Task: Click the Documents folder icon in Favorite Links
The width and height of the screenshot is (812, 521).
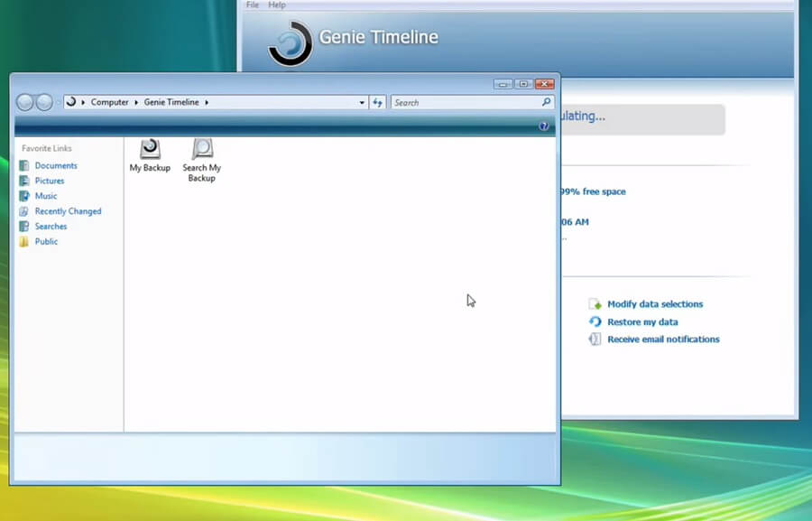Action: [x=24, y=165]
